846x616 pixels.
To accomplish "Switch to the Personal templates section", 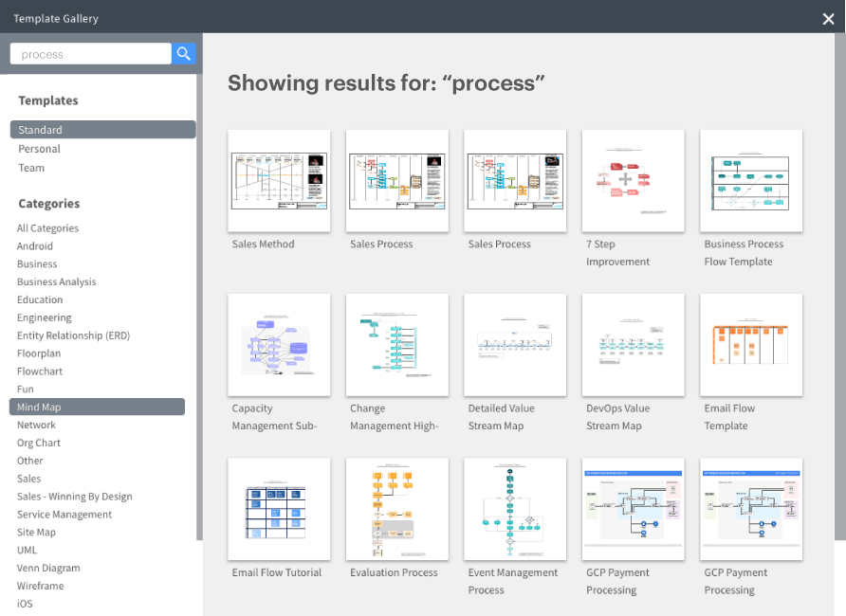I will 39,149.
